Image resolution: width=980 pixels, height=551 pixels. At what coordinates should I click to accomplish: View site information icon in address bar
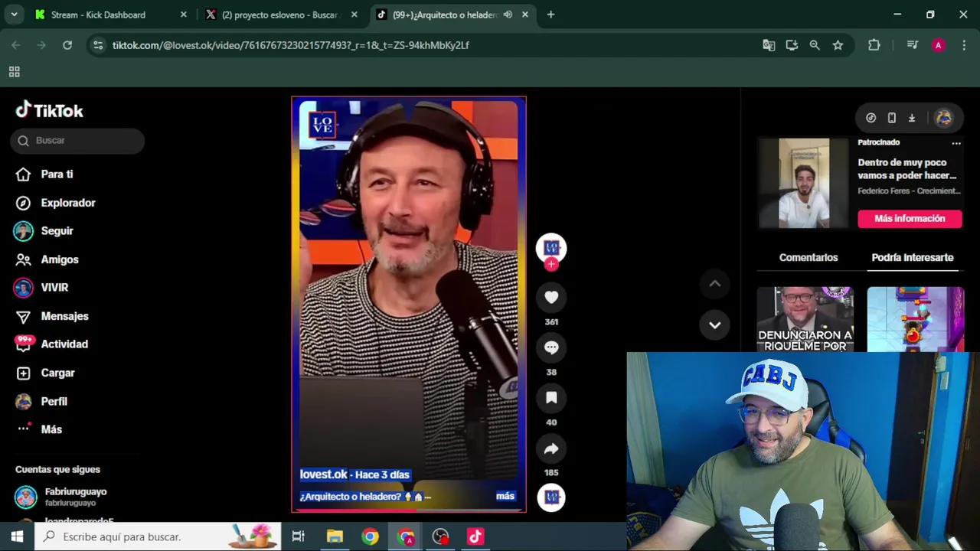tap(98, 45)
